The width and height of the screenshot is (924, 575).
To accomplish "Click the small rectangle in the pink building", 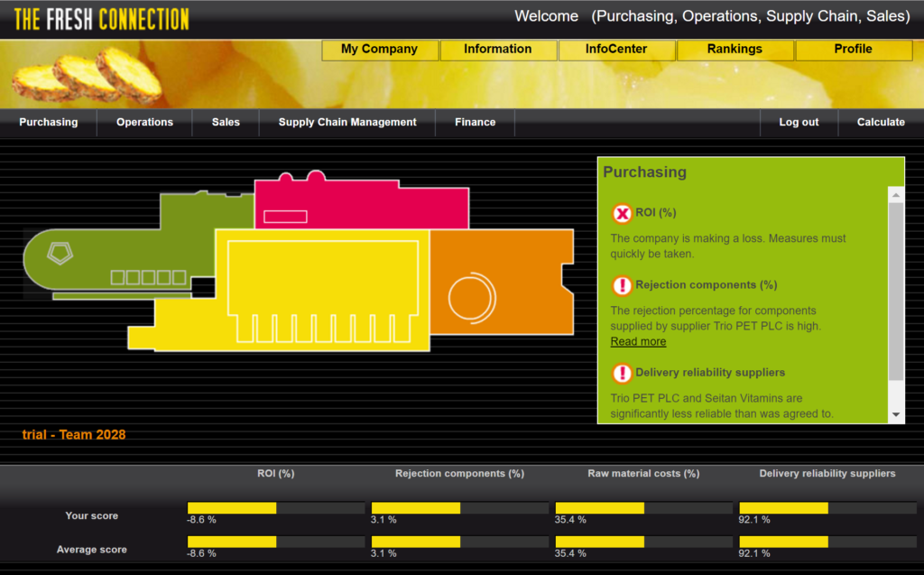I will (x=285, y=216).
